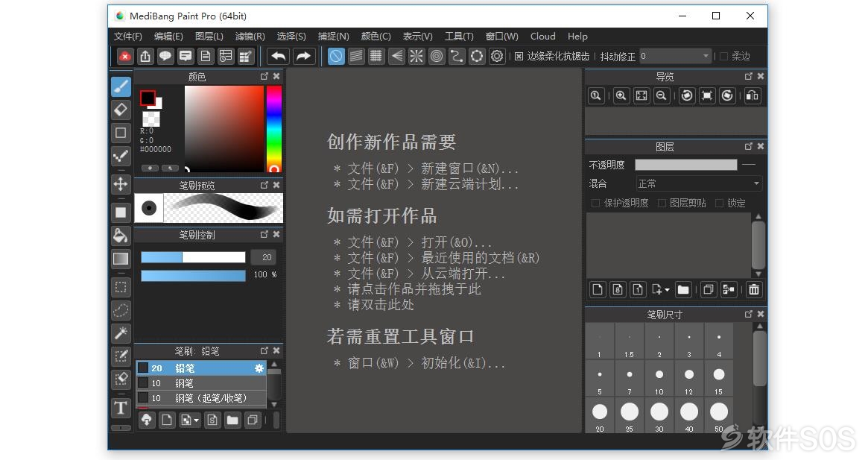The width and height of the screenshot is (868, 460).
Task: Select the Bucket fill tool
Action: tap(121, 236)
